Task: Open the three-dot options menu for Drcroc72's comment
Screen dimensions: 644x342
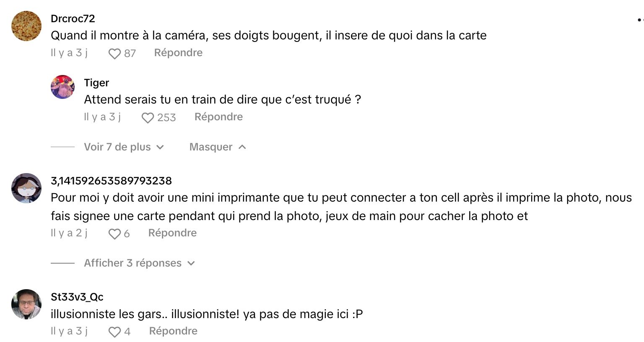Action: tap(640, 19)
